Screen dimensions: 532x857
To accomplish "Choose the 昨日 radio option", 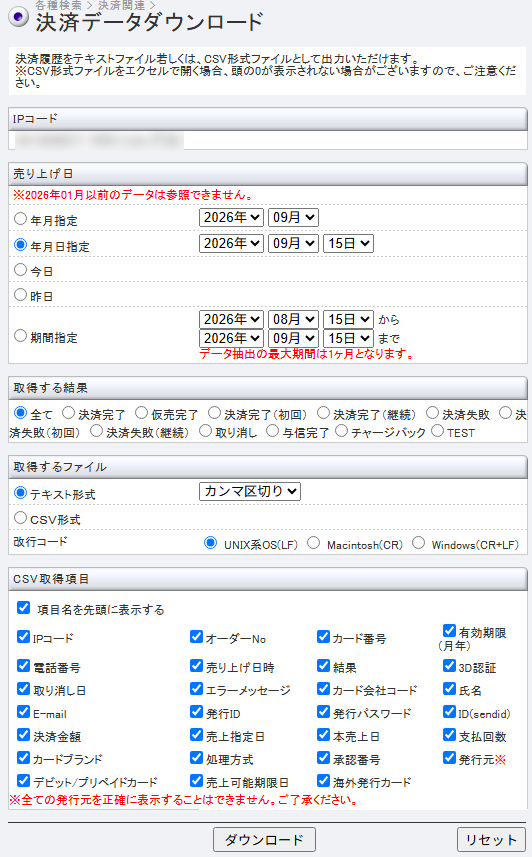I will click(20, 295).
